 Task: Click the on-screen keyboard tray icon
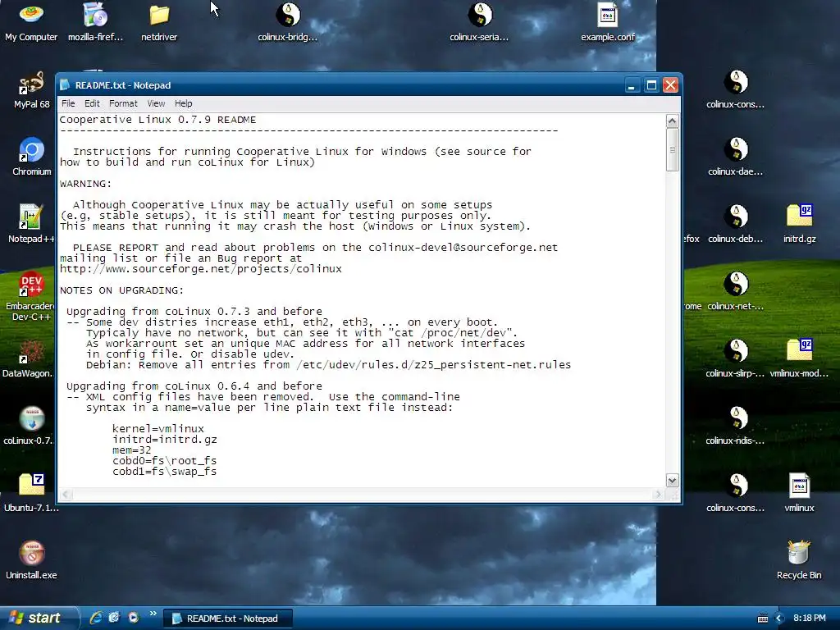tap(763, 619)
